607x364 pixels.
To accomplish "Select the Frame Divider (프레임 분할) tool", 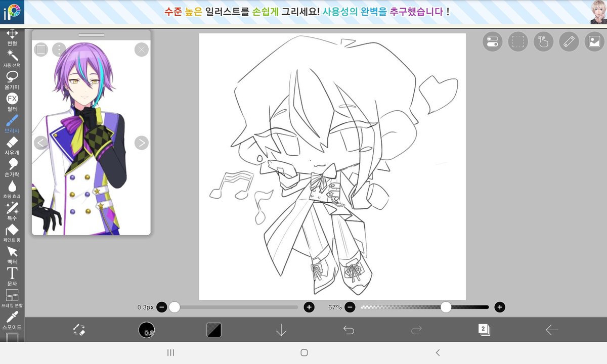I will [12, 298].
